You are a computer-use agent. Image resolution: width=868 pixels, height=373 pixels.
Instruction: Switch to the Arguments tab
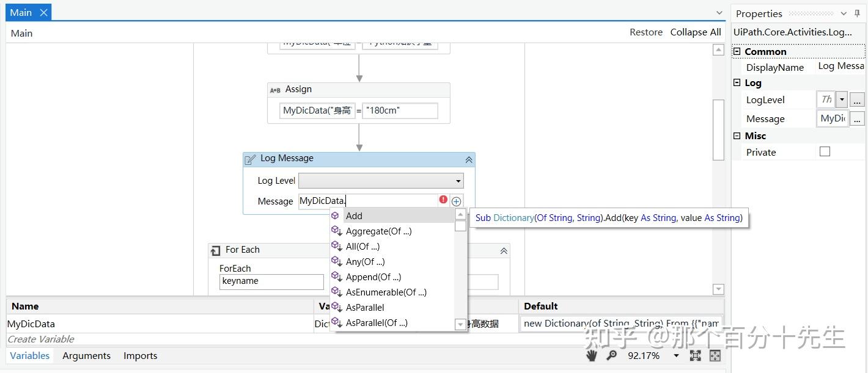(86, 355)
